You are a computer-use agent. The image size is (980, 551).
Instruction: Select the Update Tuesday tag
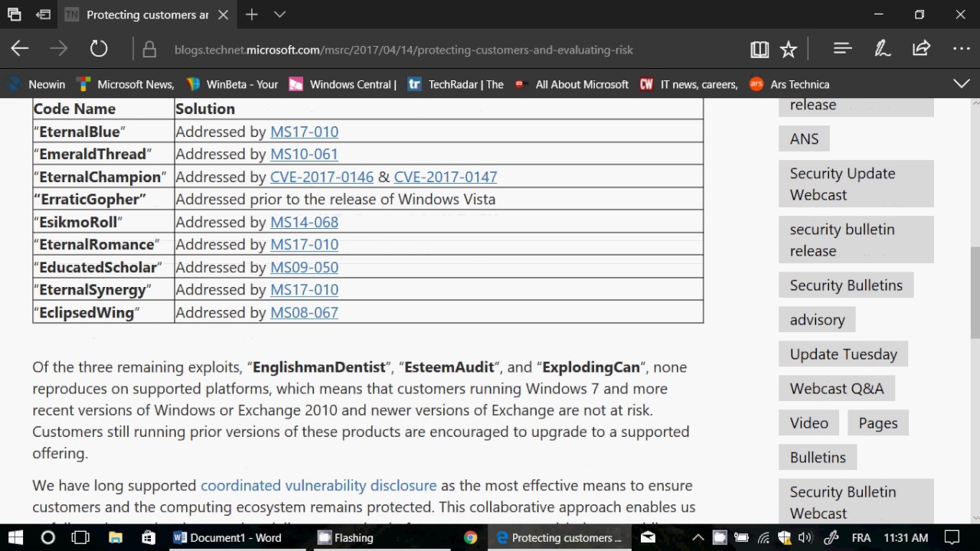(x=843, y=354)
